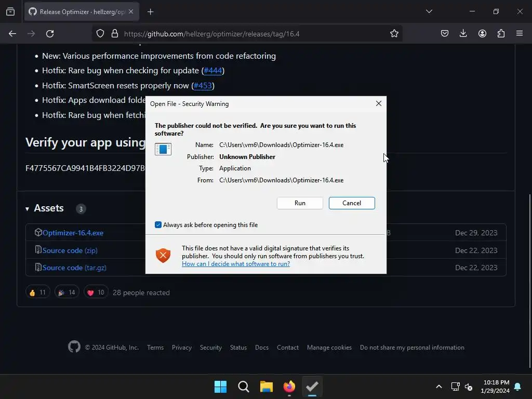This screenshot has height=399, width=532.
Task: Open Docs footer link
Action: pyautogui.click(x=262, y=348)
